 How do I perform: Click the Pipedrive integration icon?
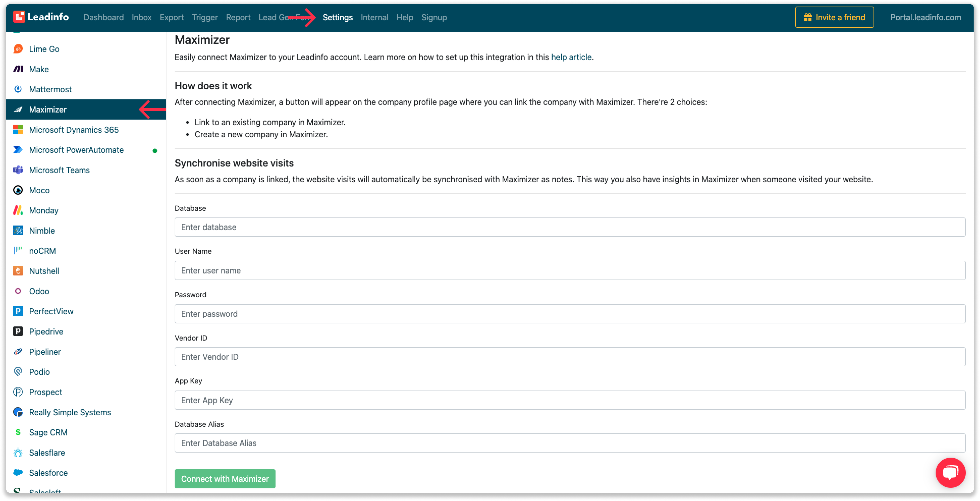click(x=18, y=331)
